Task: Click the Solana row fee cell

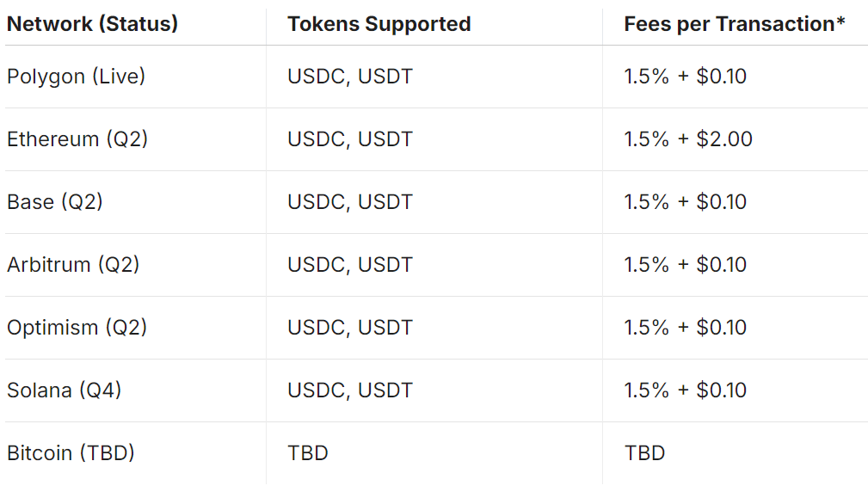Action: 686,390
